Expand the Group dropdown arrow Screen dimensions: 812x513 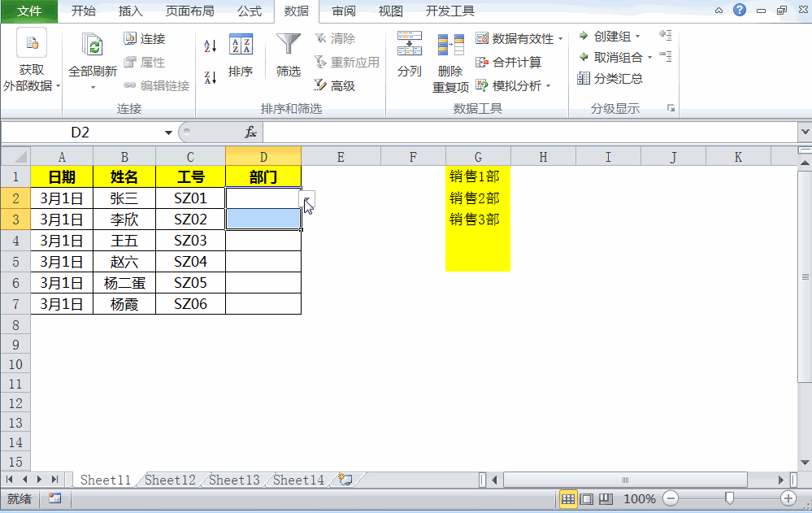click(637, 37)
